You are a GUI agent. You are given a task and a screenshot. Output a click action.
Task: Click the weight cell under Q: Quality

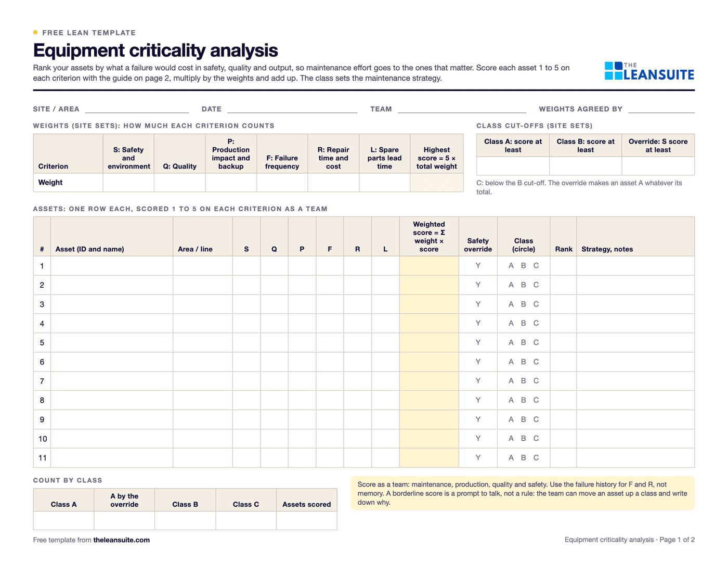tap(180, 183)
